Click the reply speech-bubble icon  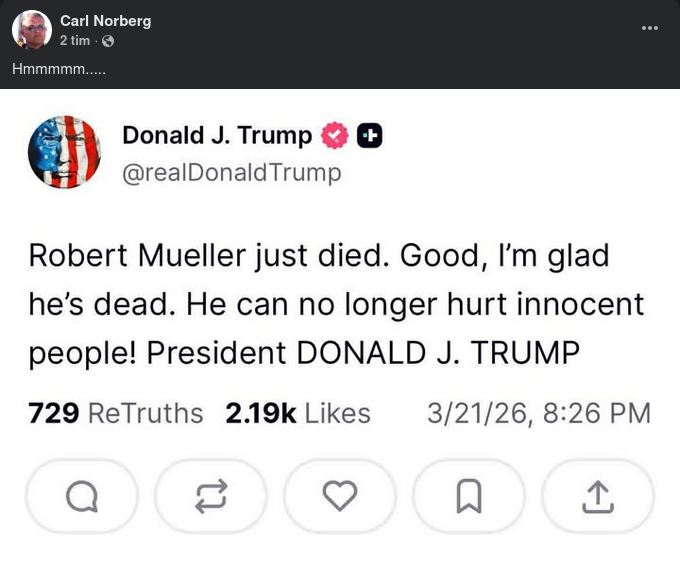click(x=82, y=495)
